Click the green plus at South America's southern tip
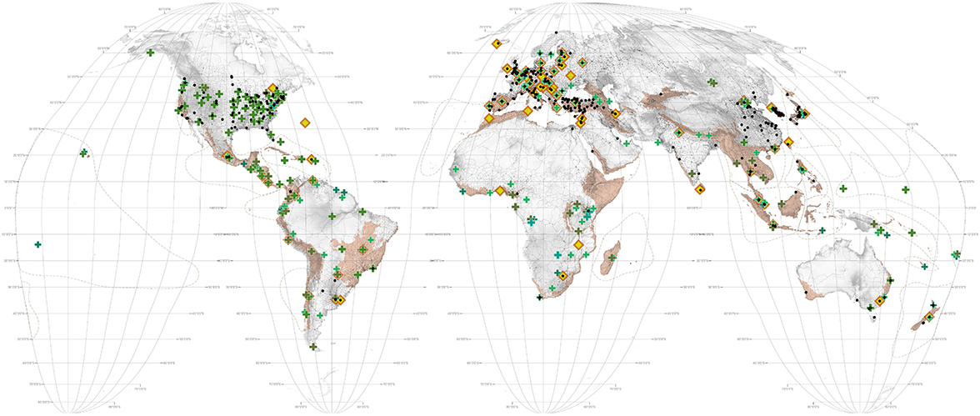This screenshot has width=980, height=416. 313,347
